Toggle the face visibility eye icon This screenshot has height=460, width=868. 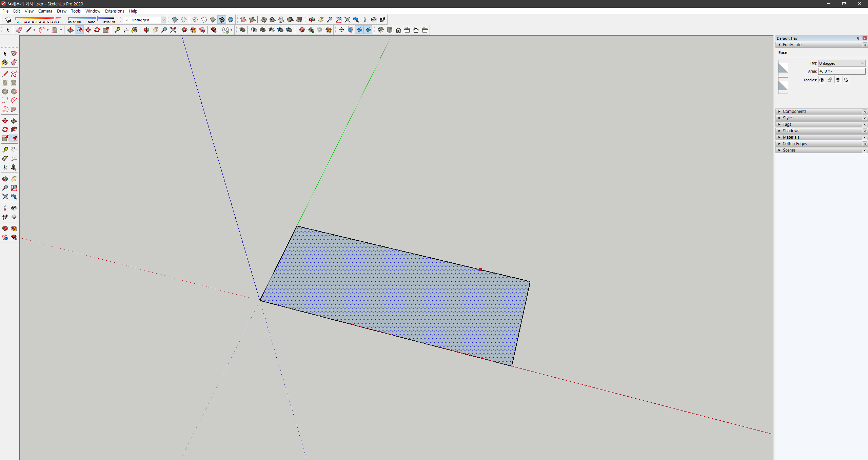click(822, 80)
